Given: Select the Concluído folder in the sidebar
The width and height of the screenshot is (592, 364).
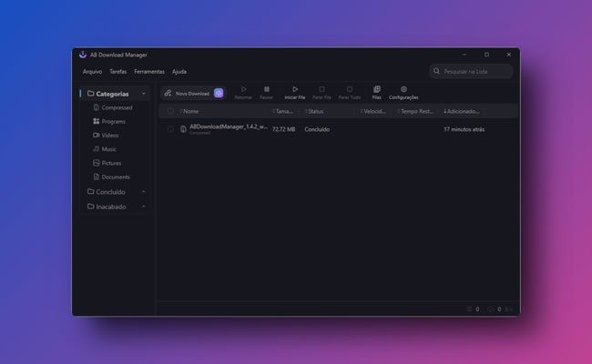Looking at the screenshot, I should [110, 192].
